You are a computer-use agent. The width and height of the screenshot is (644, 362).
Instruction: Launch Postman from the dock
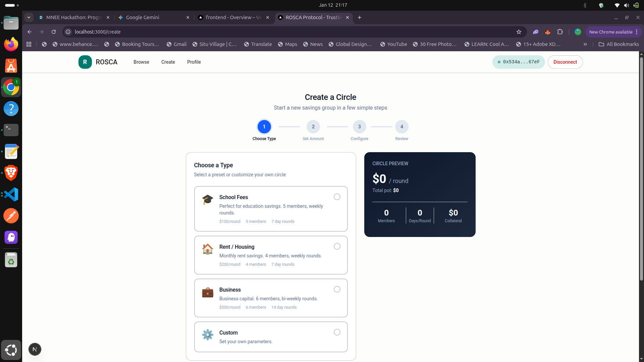pyautogui.click(x=11, y=216)
